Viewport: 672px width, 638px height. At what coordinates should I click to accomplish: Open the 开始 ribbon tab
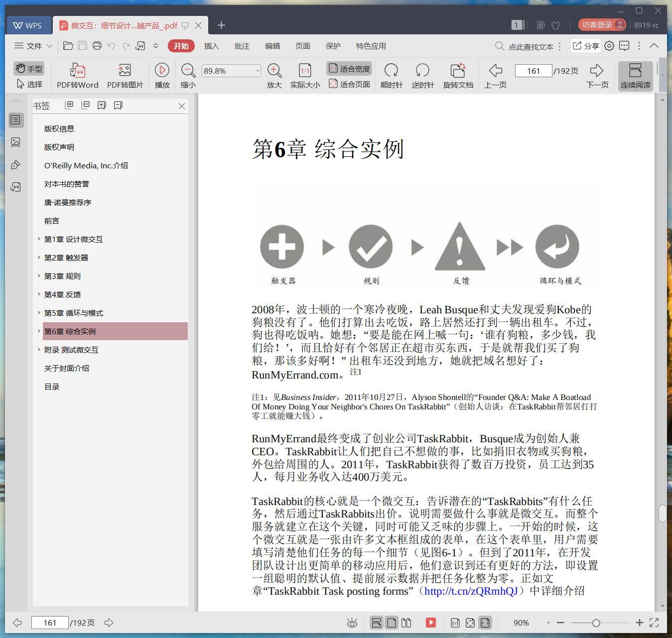tap(181, 46)
